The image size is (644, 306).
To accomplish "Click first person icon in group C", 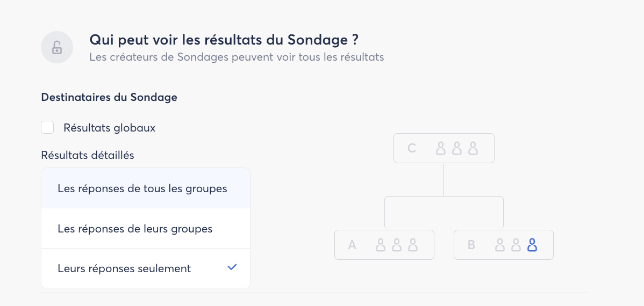I will pyautogui.click(x=441, y=148).
